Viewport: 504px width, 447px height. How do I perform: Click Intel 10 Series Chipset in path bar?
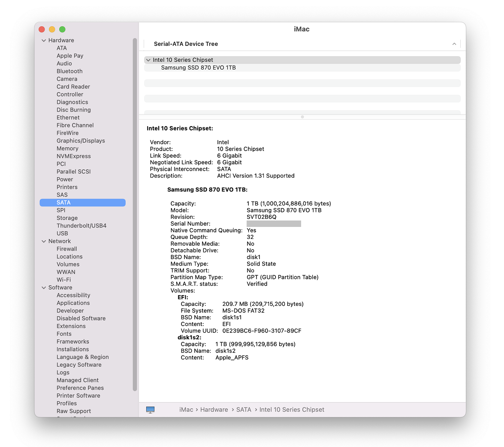click(x=292, y=410)
